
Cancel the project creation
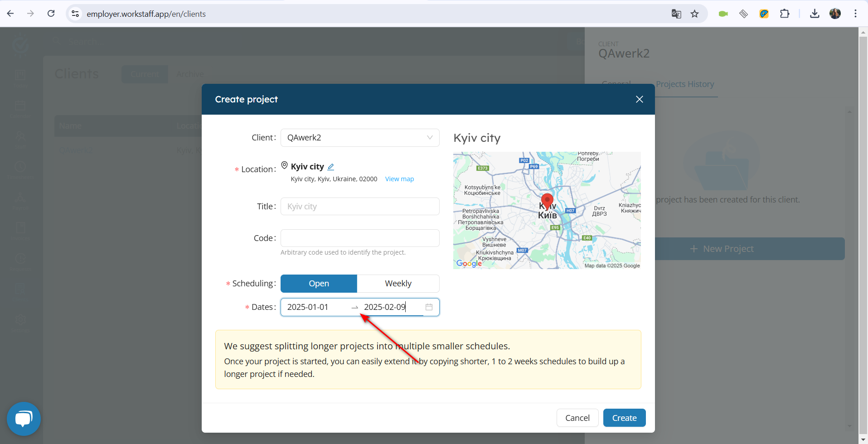(x=577, y=418)
